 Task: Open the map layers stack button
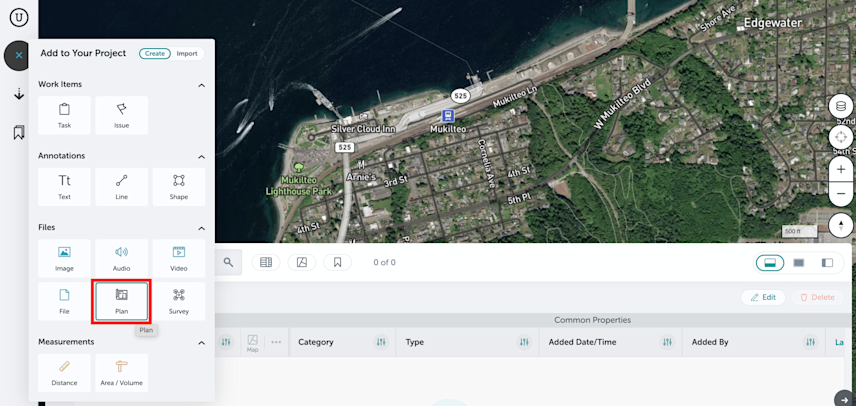(841, 106)
